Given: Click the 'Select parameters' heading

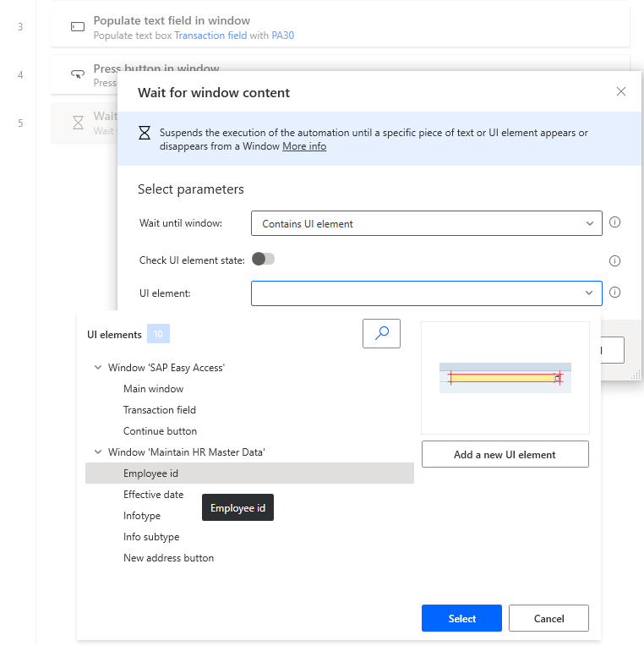Looking at the screenshot, I should [191, 189].
